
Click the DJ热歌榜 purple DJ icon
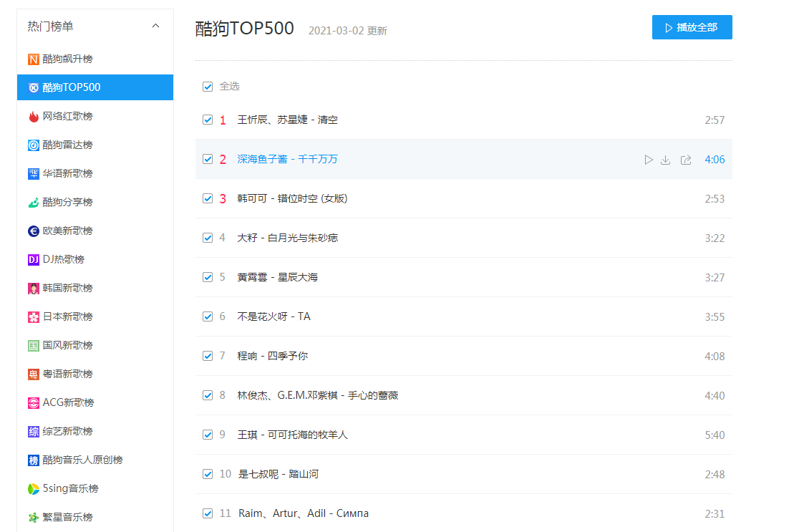(x=33, y=260)
